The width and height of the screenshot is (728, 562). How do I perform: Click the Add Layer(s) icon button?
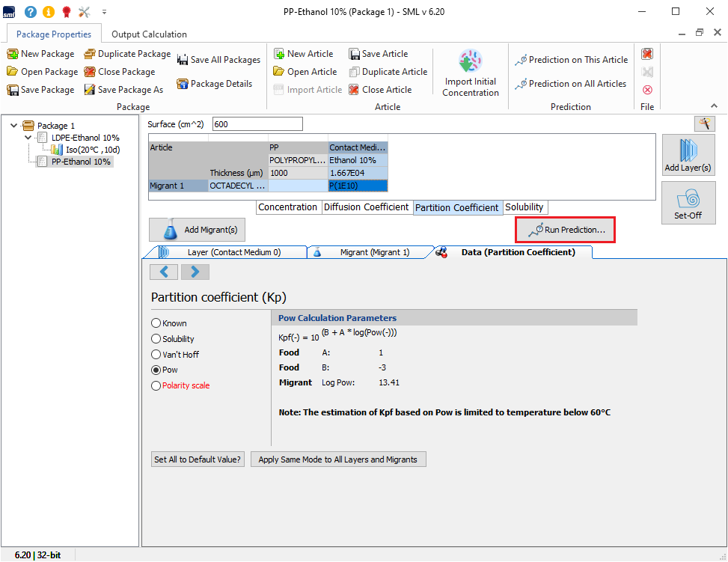[688, 156]
